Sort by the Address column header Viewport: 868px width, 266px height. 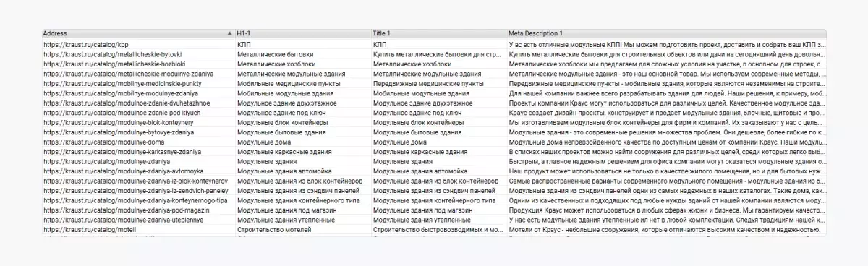click(x=138, y=34)
